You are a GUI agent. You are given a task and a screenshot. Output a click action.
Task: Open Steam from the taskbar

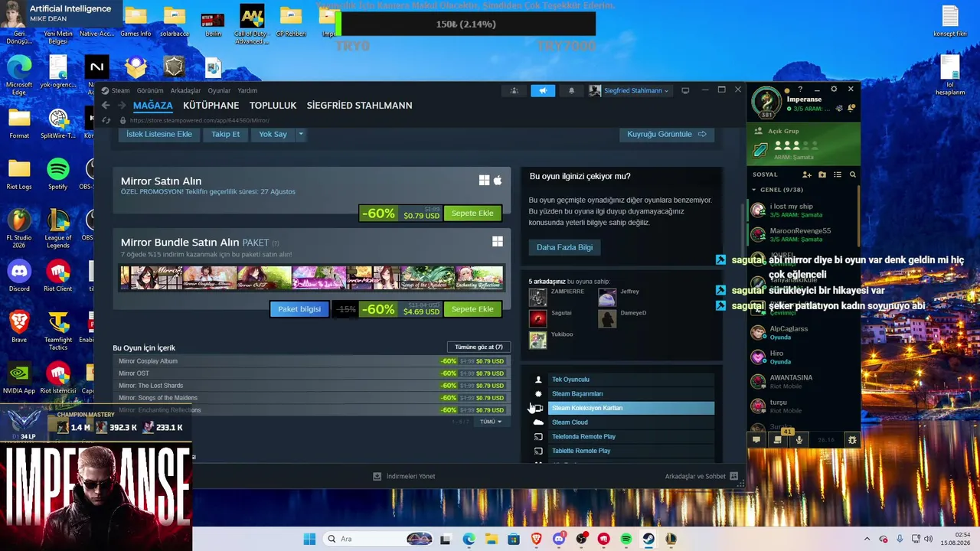(648, 539)
